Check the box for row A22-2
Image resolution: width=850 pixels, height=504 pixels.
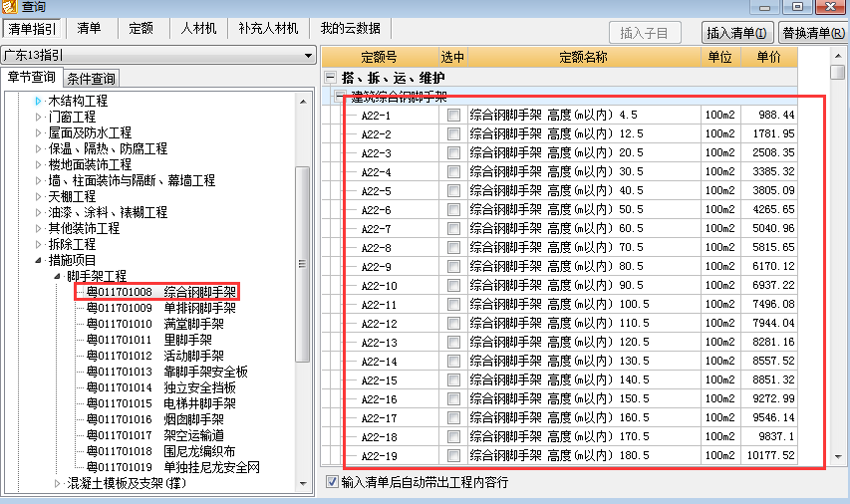tap(453, 133)
